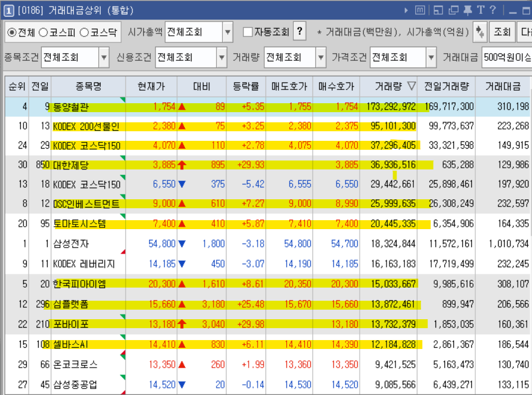Click the 매도호가 column header
532x395 pixels.
289,87
